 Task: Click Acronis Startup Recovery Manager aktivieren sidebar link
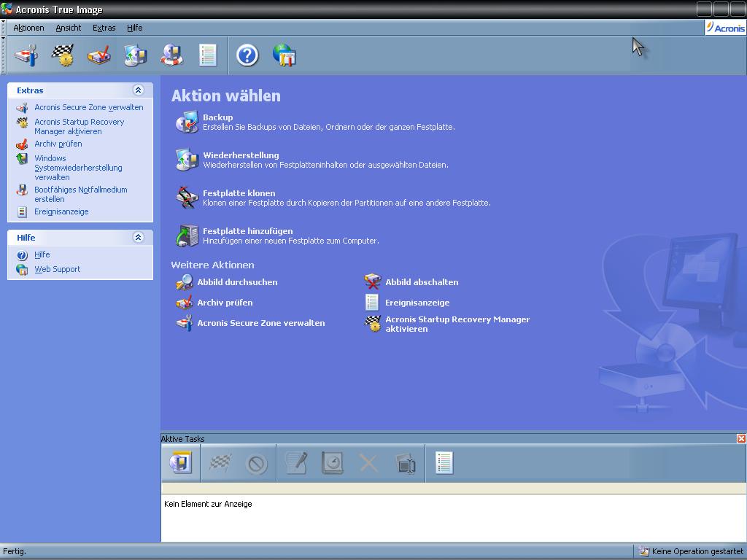tap(79, 126)
